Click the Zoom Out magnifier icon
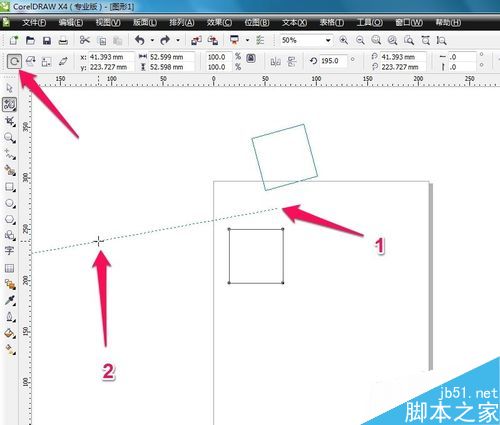The height and width of the screenshot is (425, 500). pyautogui.click(x=360, y=40)
